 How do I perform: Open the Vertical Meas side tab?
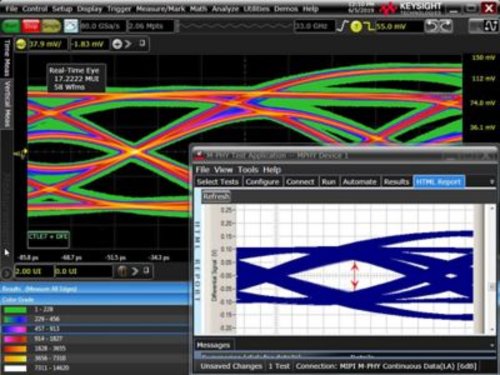pyautogui.click(x=7, y=103)
